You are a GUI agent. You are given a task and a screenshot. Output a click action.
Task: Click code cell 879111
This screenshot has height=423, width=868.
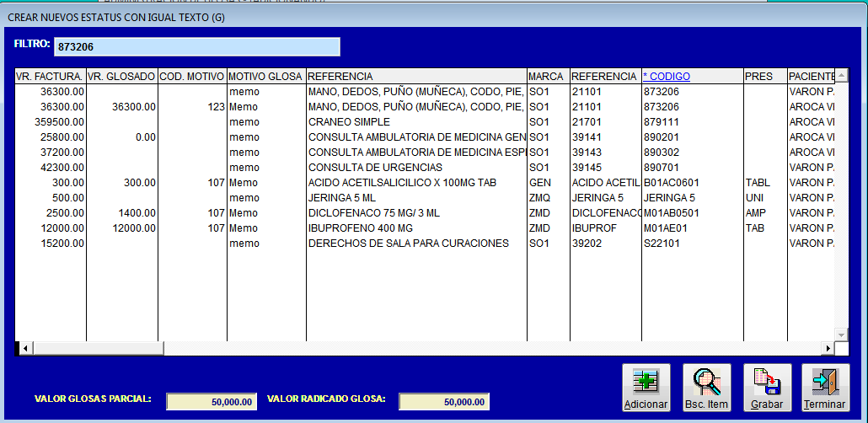[x=693, y=122]
